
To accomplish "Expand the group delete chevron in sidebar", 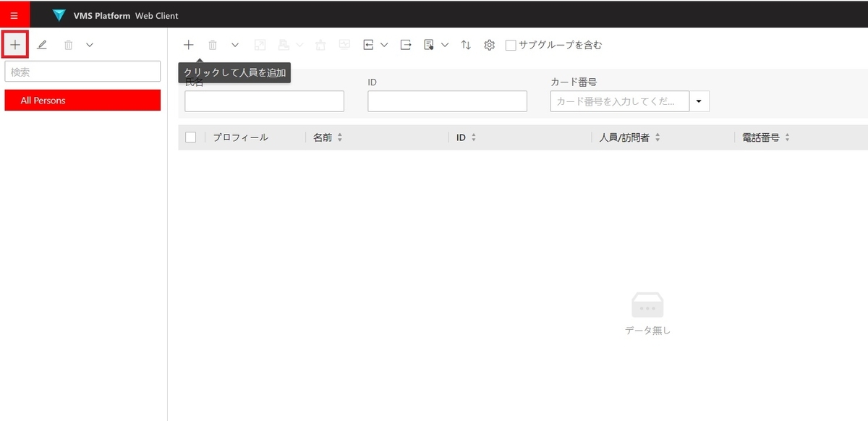I will point(89,44).
